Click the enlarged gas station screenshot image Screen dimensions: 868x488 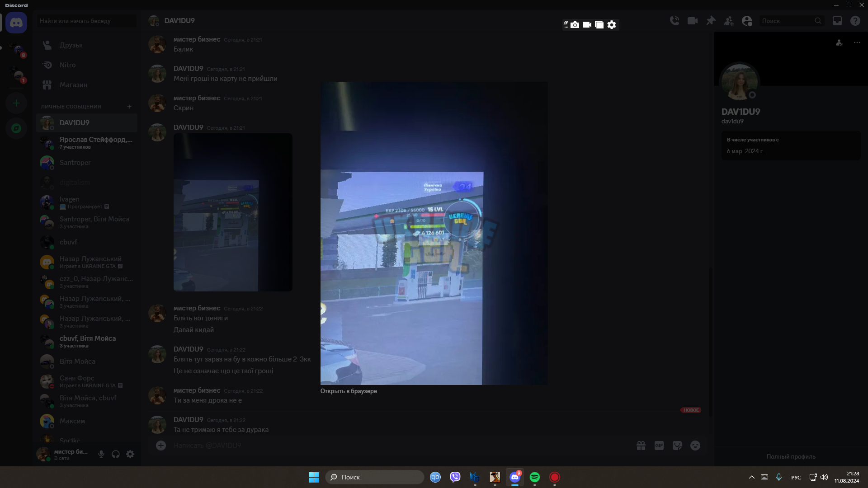tap(434, 233)
